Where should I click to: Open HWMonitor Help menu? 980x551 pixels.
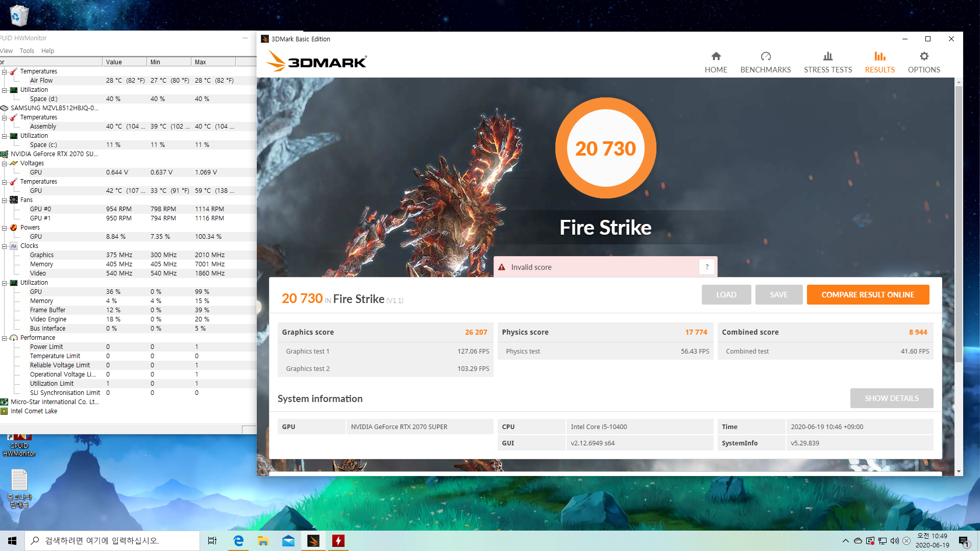pos(47,51)
